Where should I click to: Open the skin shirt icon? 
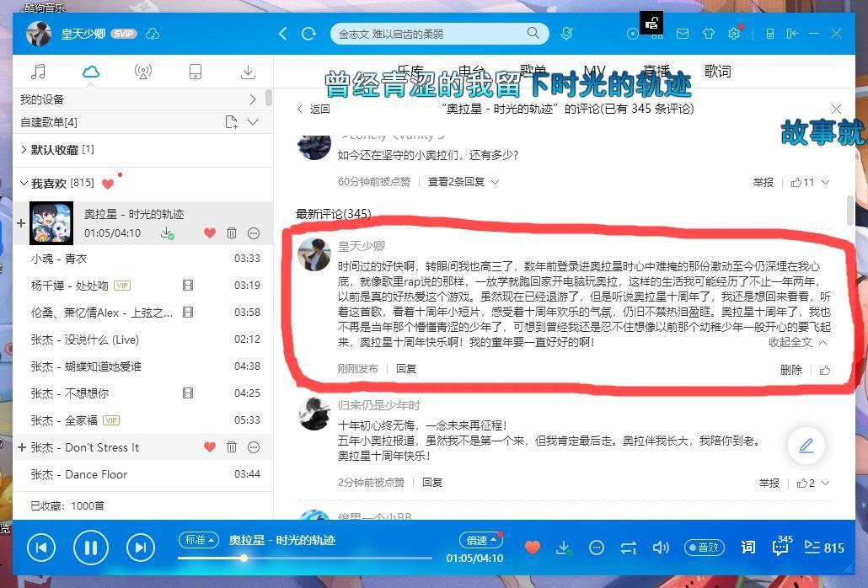click(709, 34)
